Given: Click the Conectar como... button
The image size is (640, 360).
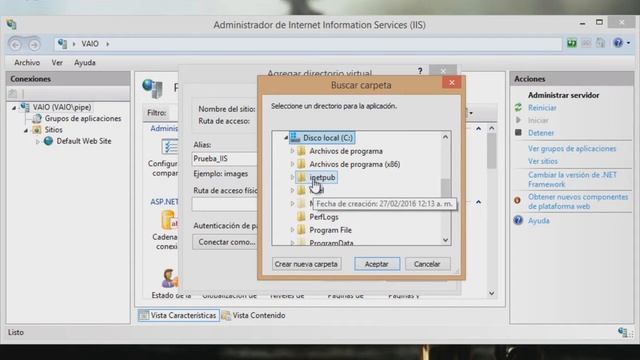Looking at the screenshot, I should [x=225, y=242].
